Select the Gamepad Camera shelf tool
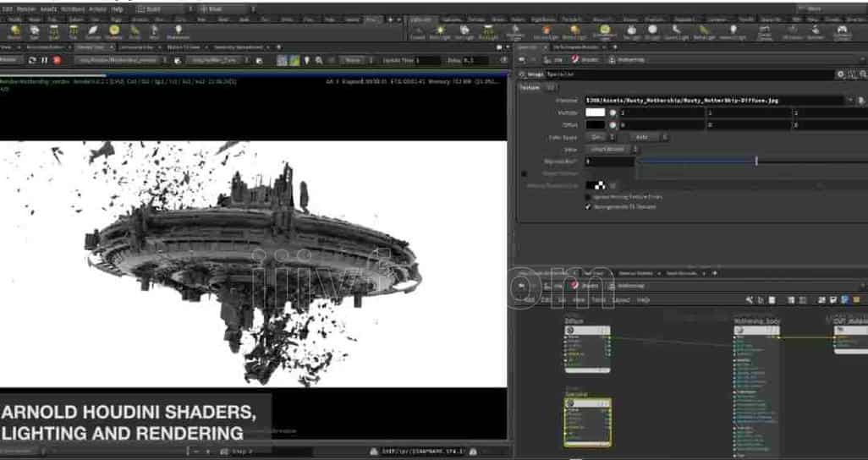Image resolution: width=868 pixels, height=460 pixels. click(843, 33)
